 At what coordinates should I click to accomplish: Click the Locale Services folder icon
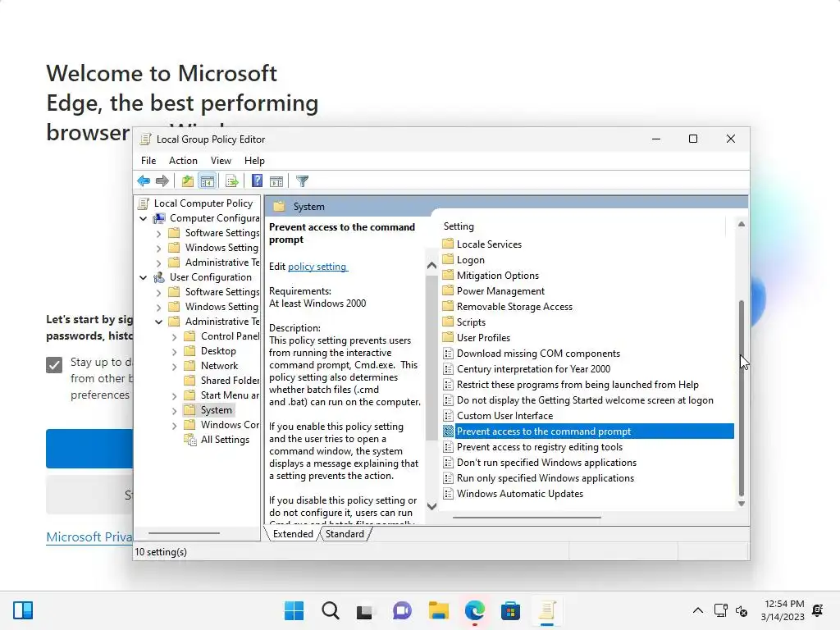click(448, 244)
